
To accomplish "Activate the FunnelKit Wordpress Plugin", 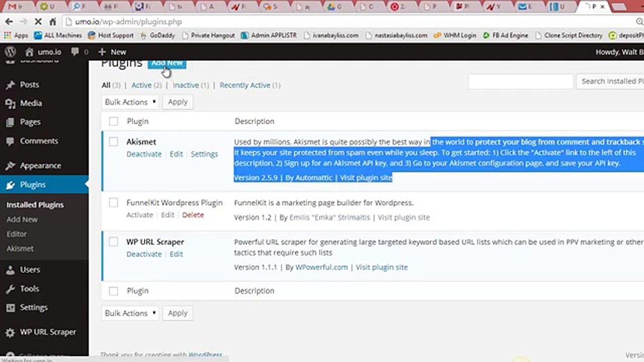I will [x=139, y=215].
